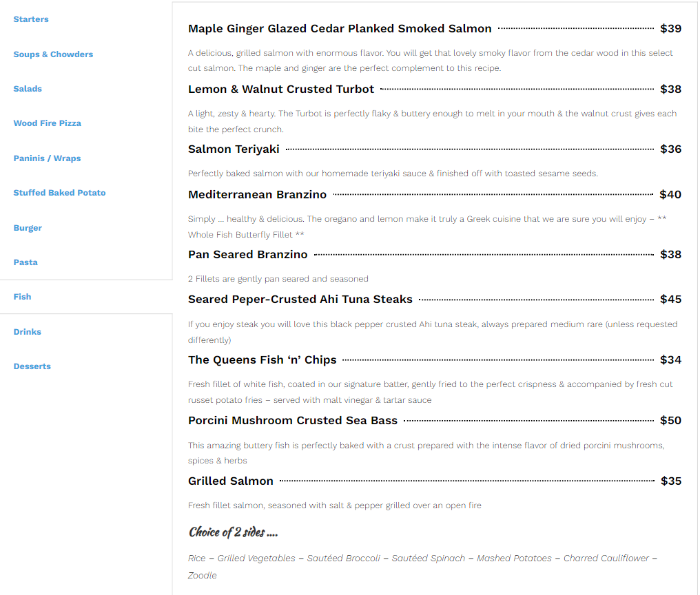
Task: Select the Salads category tab
Action: pos(28,89)
